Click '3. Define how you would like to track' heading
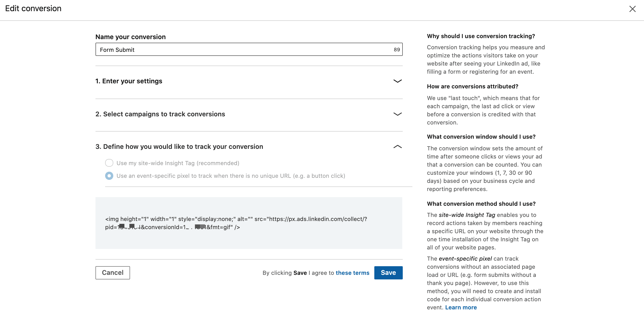Viewport: 644px width, 317px height. [179, 147]
